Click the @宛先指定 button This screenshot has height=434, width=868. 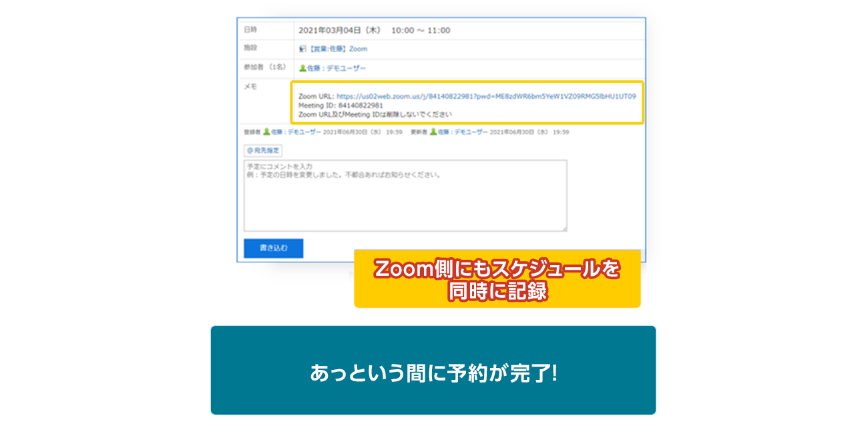coord(263,151)
